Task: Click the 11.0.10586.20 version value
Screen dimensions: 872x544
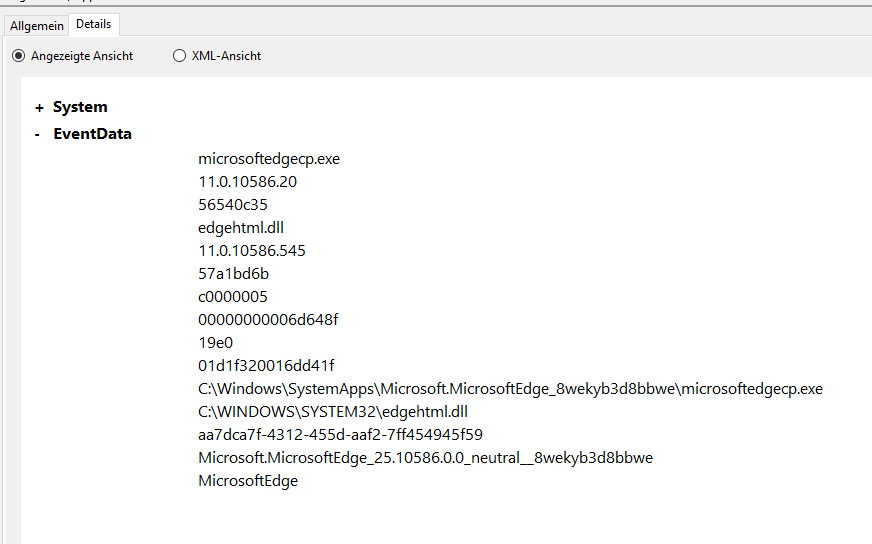Action: point(247,182)
